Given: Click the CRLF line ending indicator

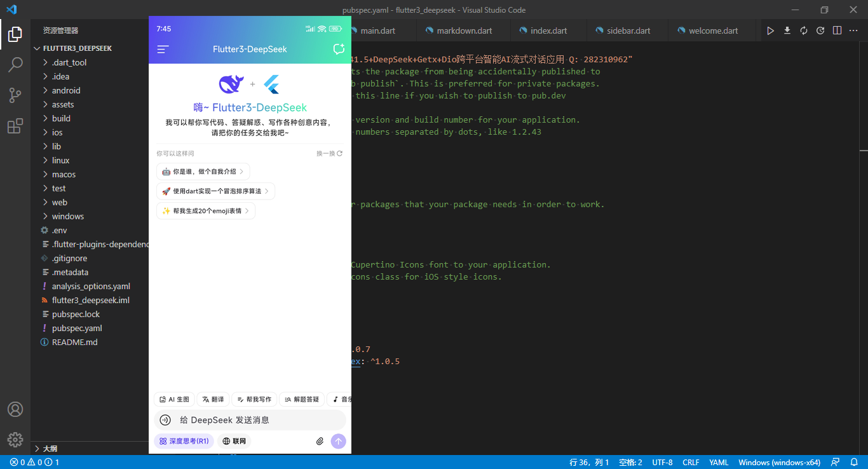Looking at the screenshot, I should click(691, 462).
